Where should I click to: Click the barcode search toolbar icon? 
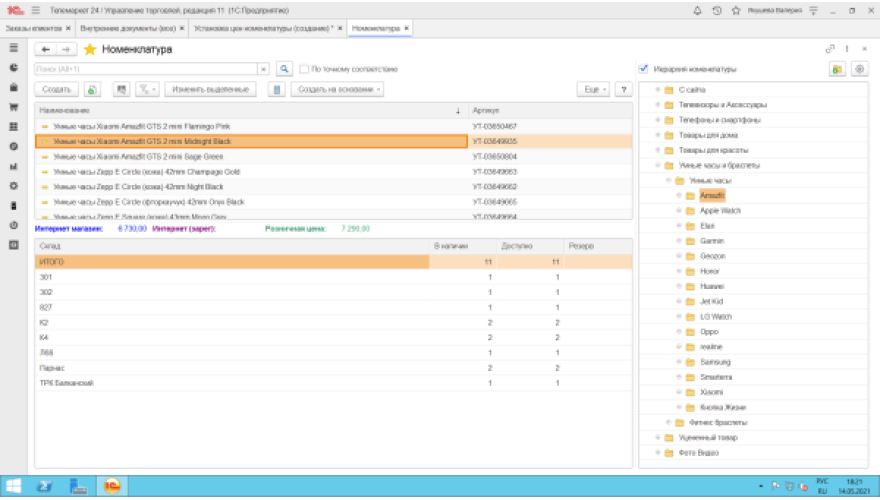pos(121,89)
